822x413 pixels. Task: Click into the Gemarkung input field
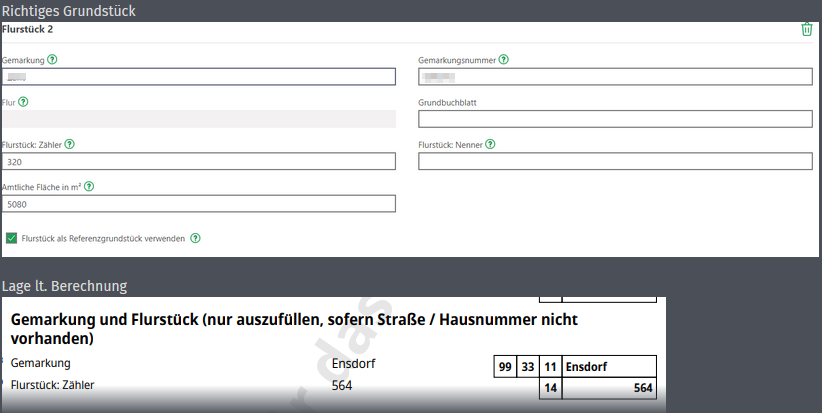pyautogui.click(x=199, y=77)
